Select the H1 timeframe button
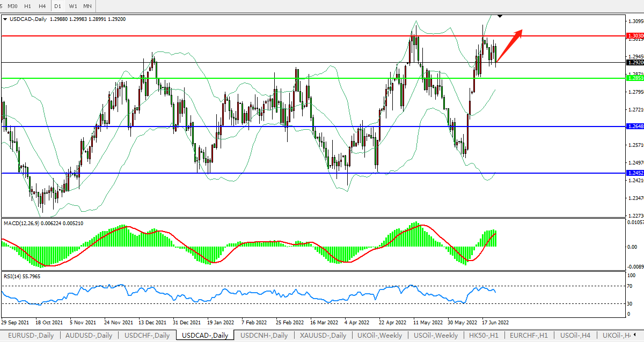This screenshot has height=342, width=644. pos(28,6)
